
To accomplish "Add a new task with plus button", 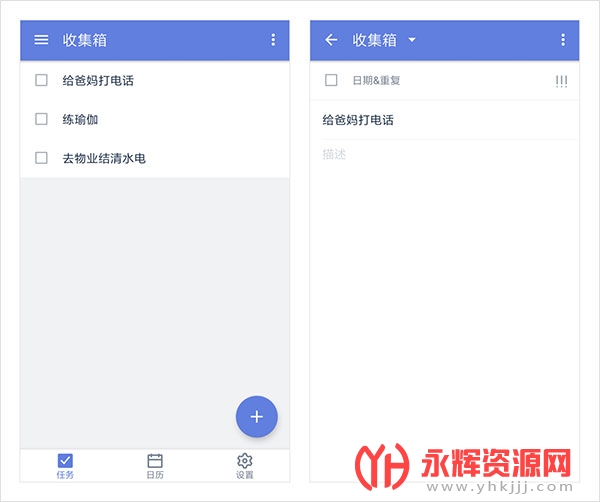I will (x=257, y=416).
